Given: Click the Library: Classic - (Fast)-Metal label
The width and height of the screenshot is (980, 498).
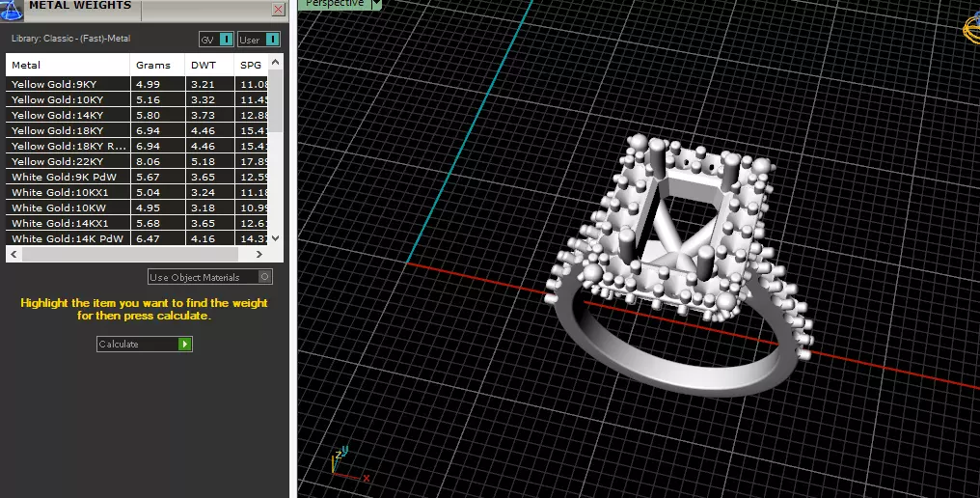Looking at the screenshot, I should tap(70, 39).
